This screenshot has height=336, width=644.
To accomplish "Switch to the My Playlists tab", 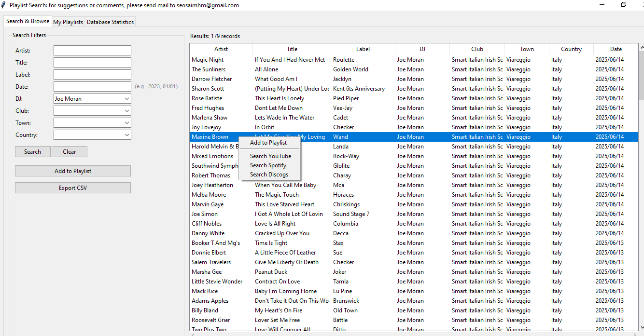I will point(68,22).
